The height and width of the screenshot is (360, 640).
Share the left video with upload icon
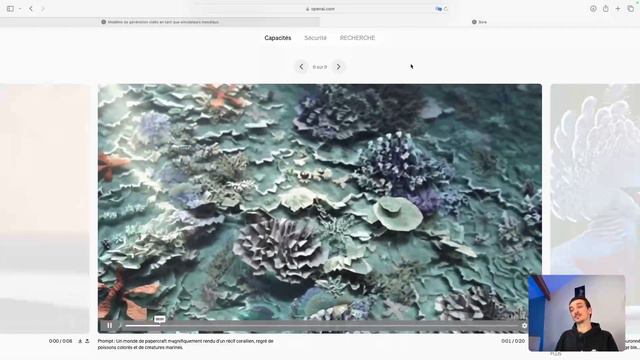tap(87, 341)
